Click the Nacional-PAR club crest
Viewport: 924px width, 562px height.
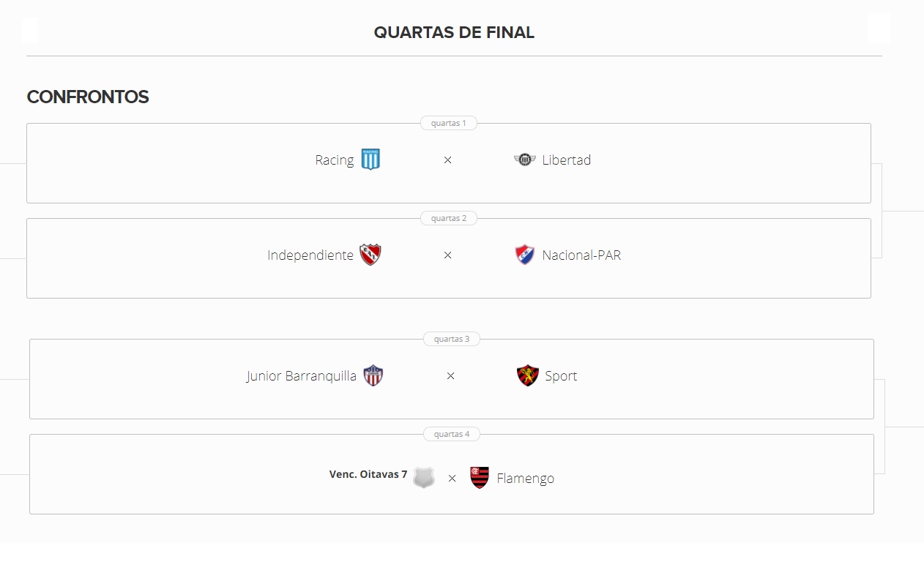(x=525, y=255)
